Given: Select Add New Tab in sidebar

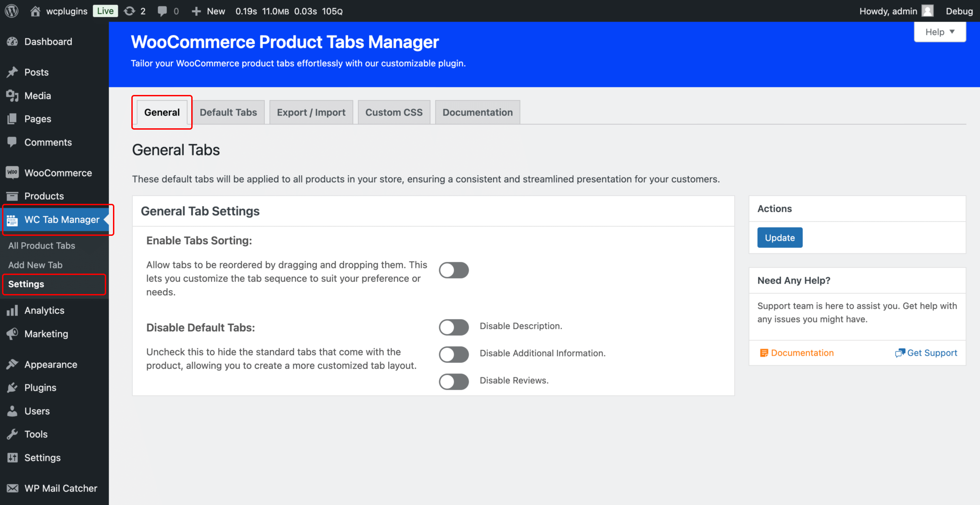Looking at the screenshot, I should tap(35, 264).
